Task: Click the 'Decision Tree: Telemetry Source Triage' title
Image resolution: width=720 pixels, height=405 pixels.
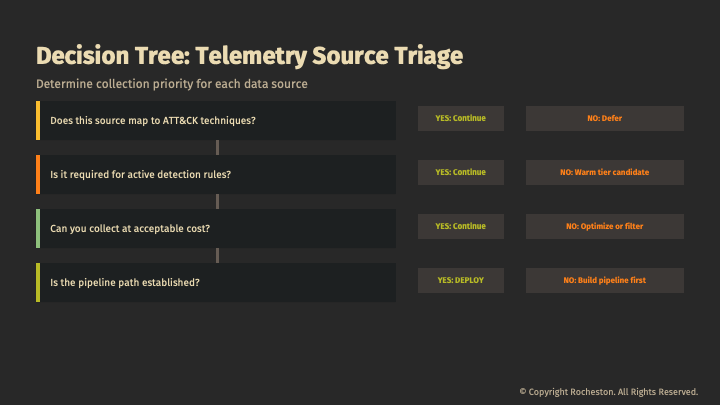Action: (x=249, y=54)
